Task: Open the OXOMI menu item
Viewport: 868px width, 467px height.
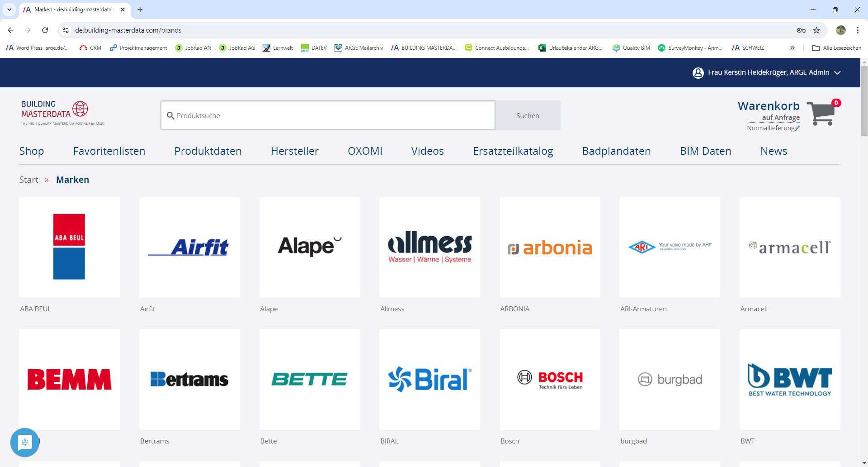Action: tap(365, 151)
